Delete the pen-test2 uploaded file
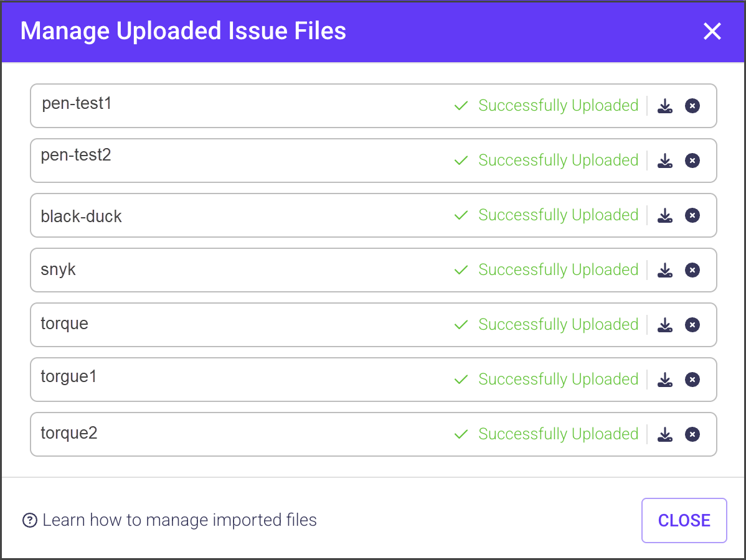This screenshot has height=560, width=746. click(692, 161)
